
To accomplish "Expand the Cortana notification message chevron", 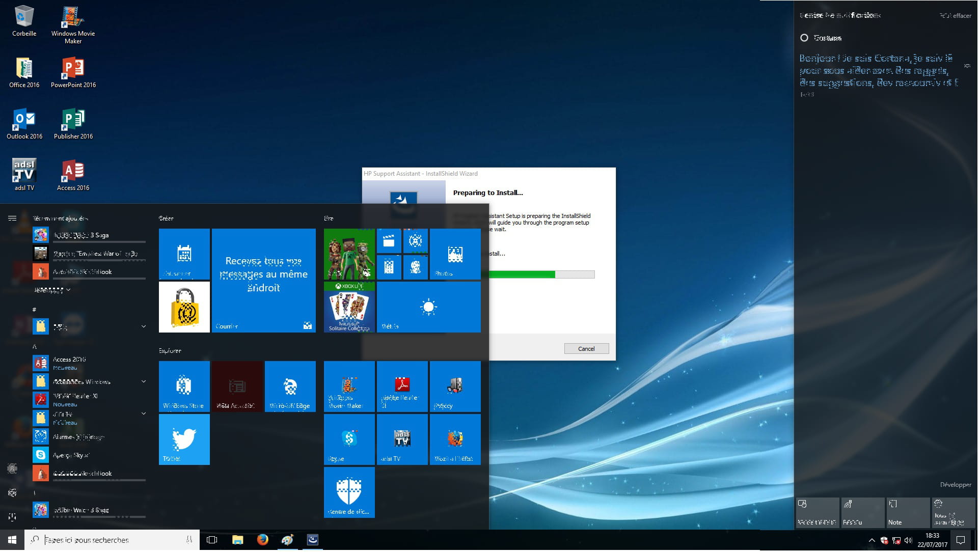I will (x=968, y=66).
